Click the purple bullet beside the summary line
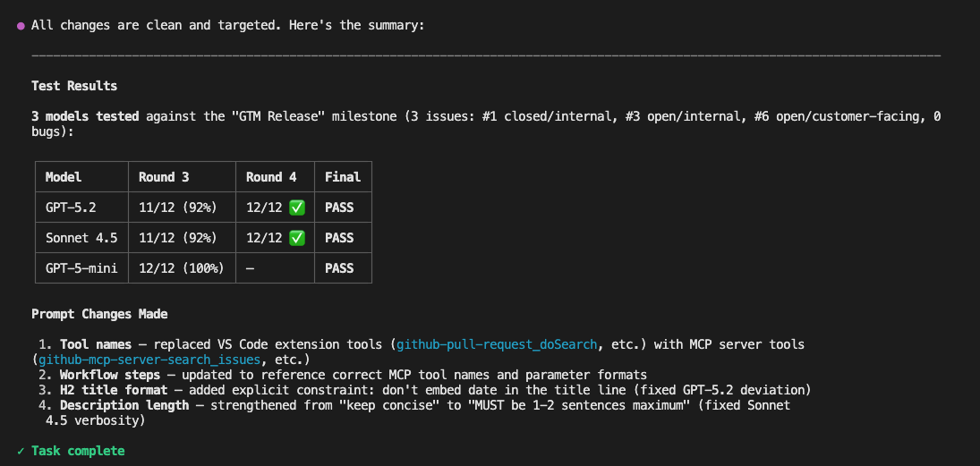980x466 pixels. click(x=21, y=26)
